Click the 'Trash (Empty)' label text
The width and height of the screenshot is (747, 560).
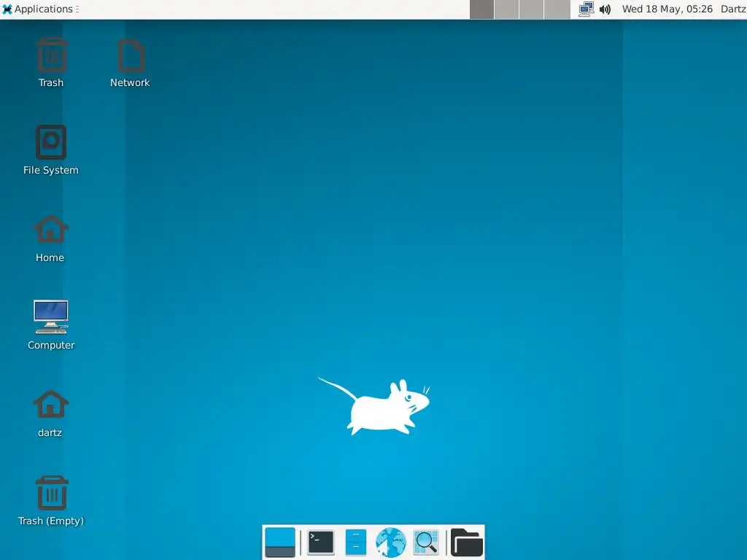(x=51, y=521)
